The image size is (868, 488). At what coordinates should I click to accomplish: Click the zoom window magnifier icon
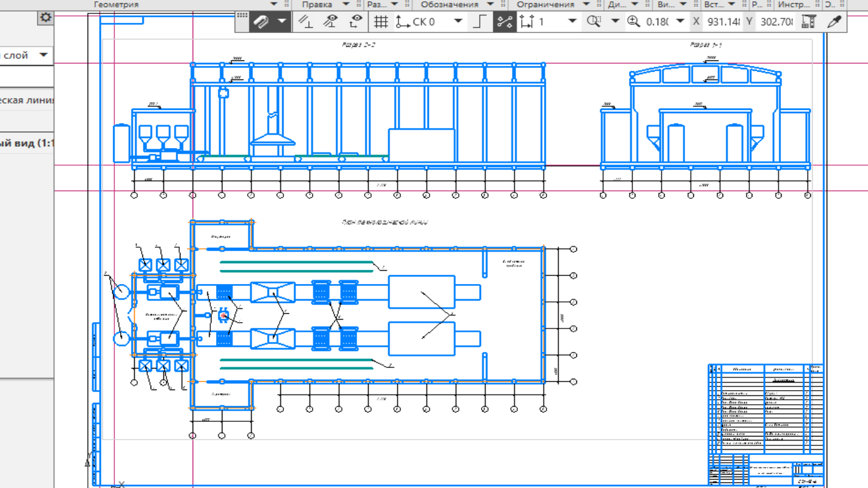(x=594, y=22)
